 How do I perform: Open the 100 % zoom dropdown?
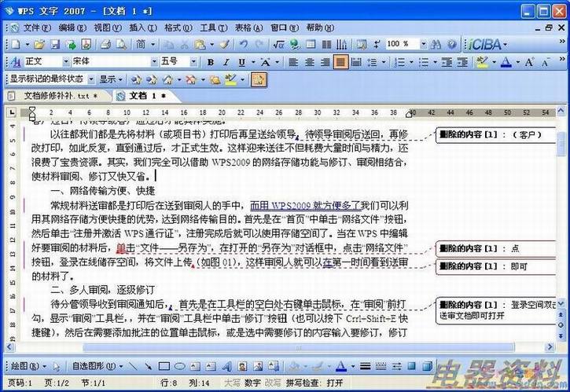tap(424, 44)
